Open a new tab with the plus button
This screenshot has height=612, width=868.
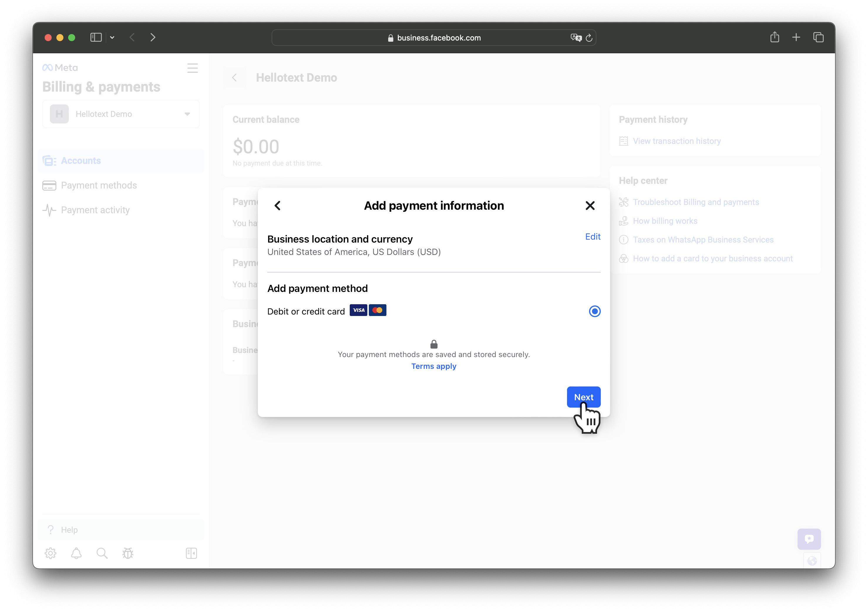796,37
